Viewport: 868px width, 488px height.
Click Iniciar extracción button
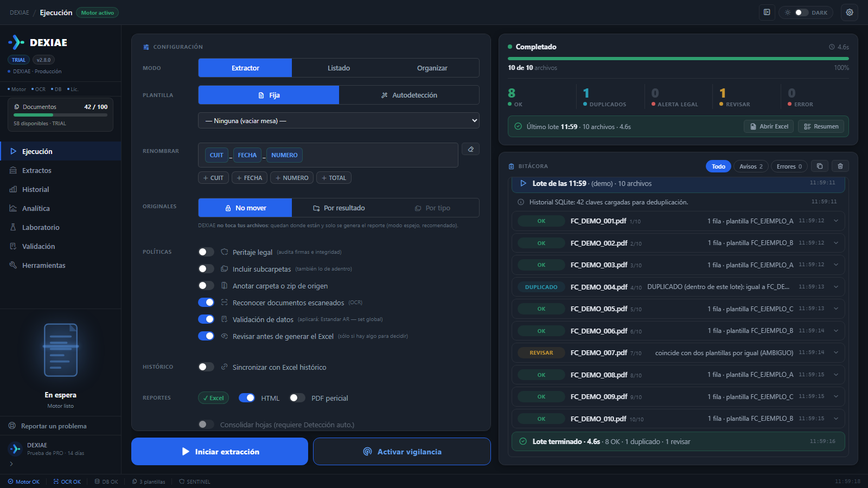220,452
